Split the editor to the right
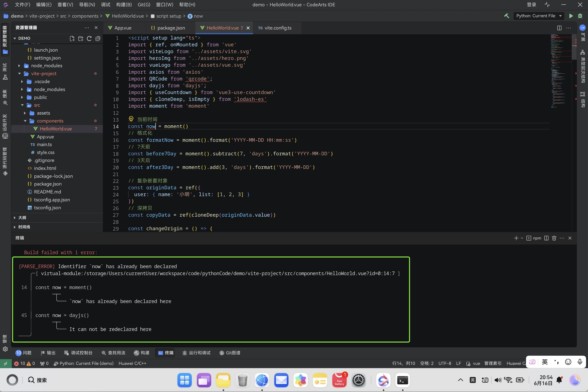The image size is (588, 392). (559, 28)
